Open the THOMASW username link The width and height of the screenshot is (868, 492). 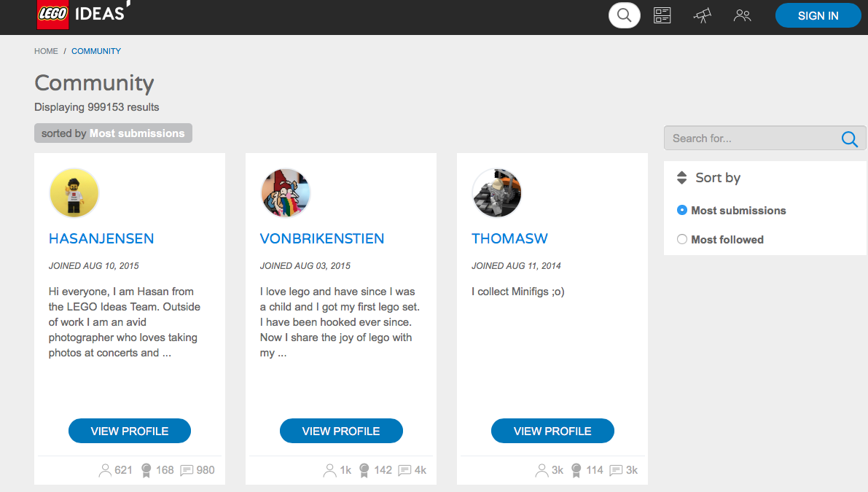pyautogui.click(x=509, y=238)
